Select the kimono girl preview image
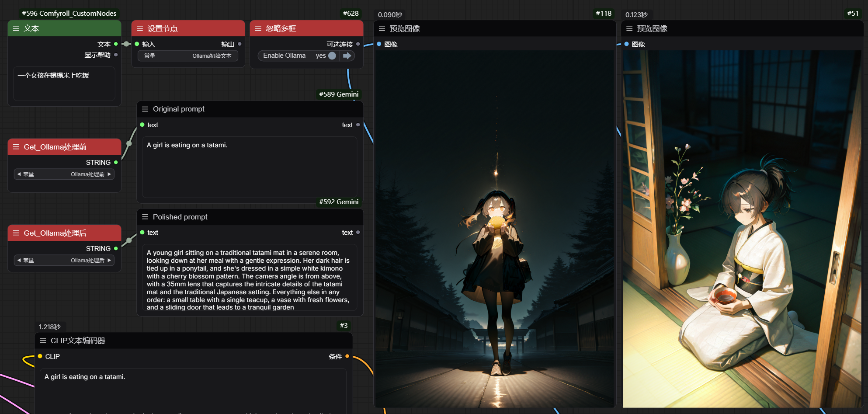868x414 pixels. [x=742, y=229]
